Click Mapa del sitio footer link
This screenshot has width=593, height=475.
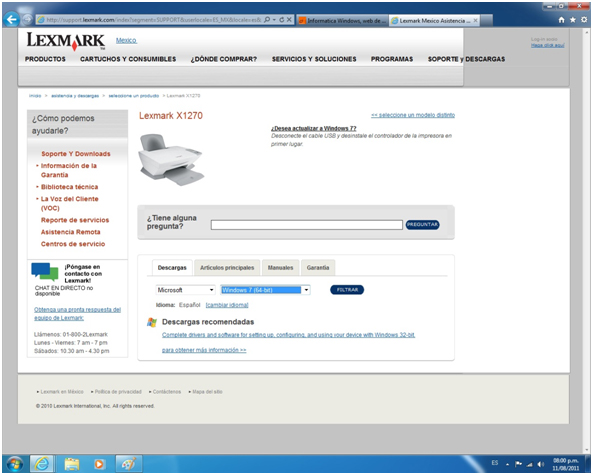(x=207, y=392)
